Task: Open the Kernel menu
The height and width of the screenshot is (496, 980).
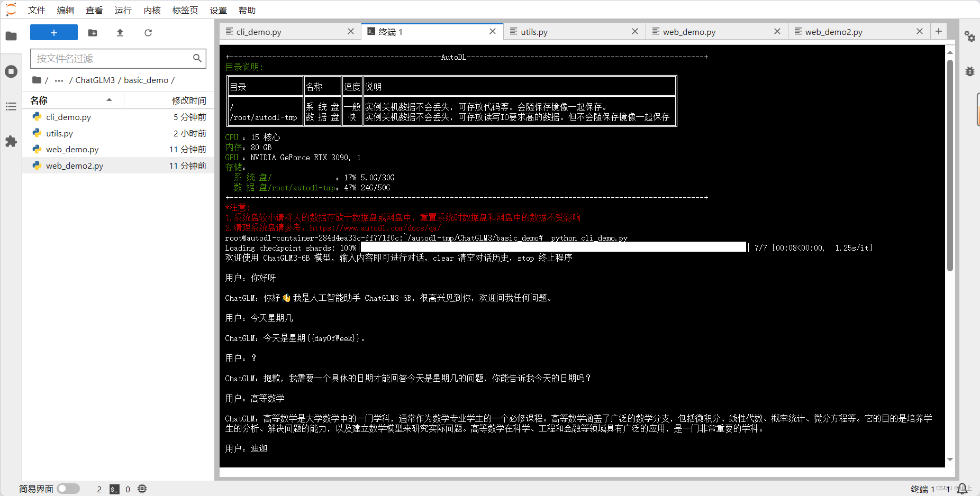Action: pos(152,10)
